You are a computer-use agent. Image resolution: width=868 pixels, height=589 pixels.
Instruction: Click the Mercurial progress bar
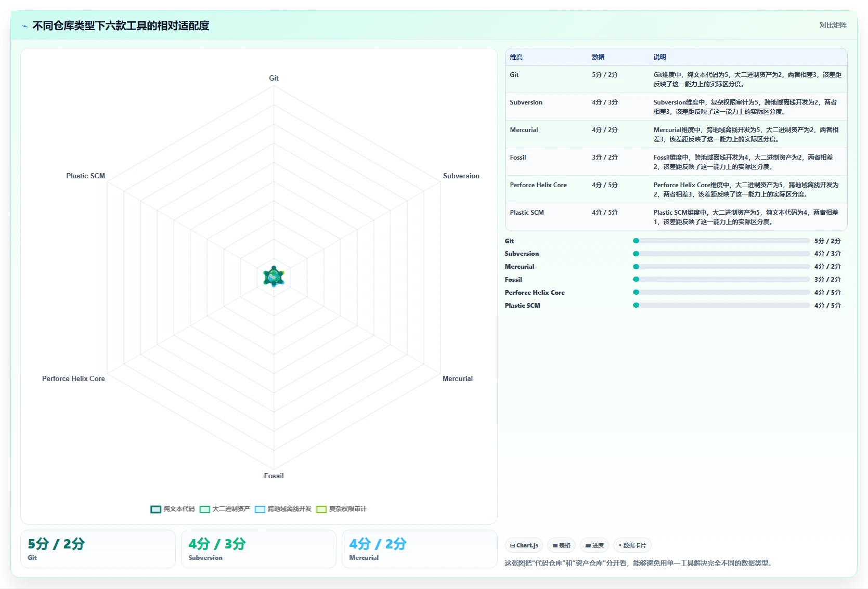click(x=721, y=267)
